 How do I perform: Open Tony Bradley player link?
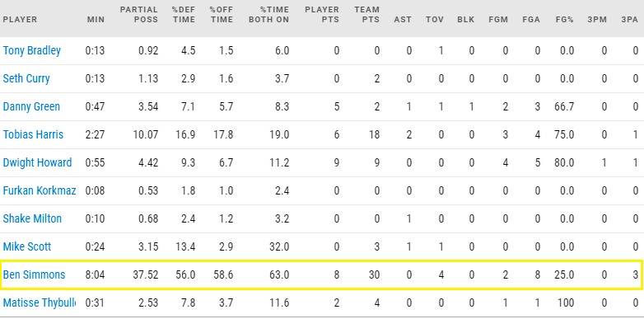coord(31,50)
